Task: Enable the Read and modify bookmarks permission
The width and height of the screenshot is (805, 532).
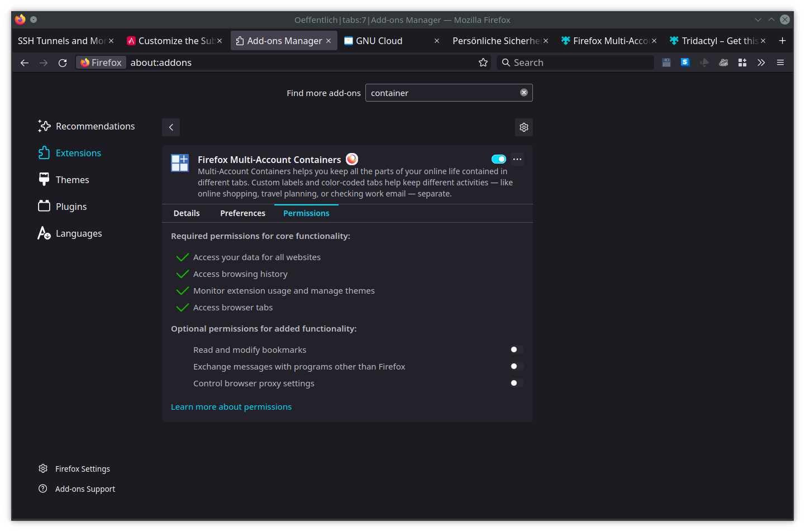Action: tap(514, 349)
